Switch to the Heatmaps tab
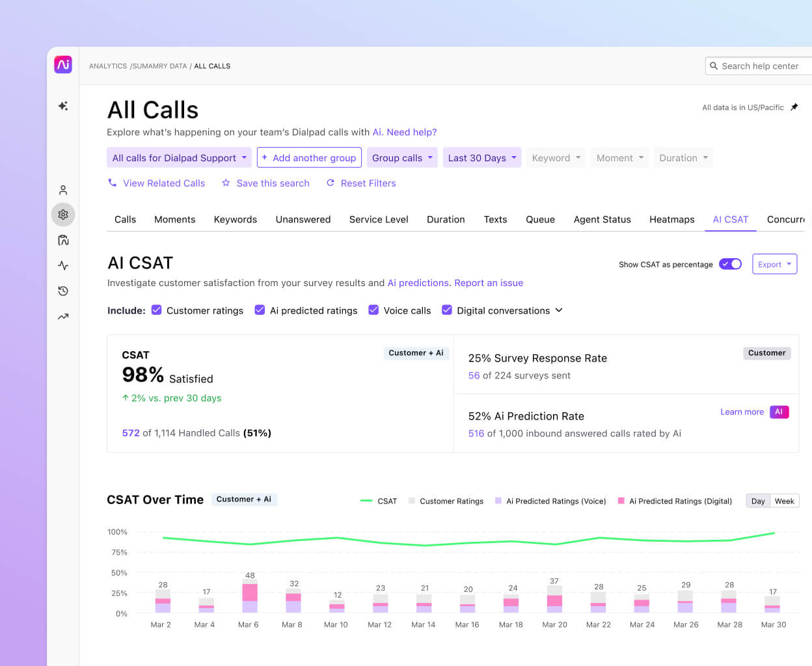 click(671, 219)
